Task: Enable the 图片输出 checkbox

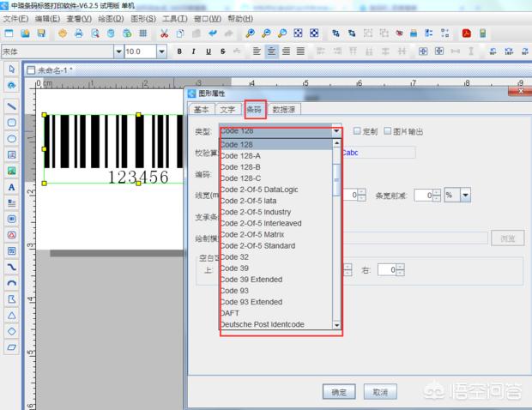Action: click(x=388, y=131)
